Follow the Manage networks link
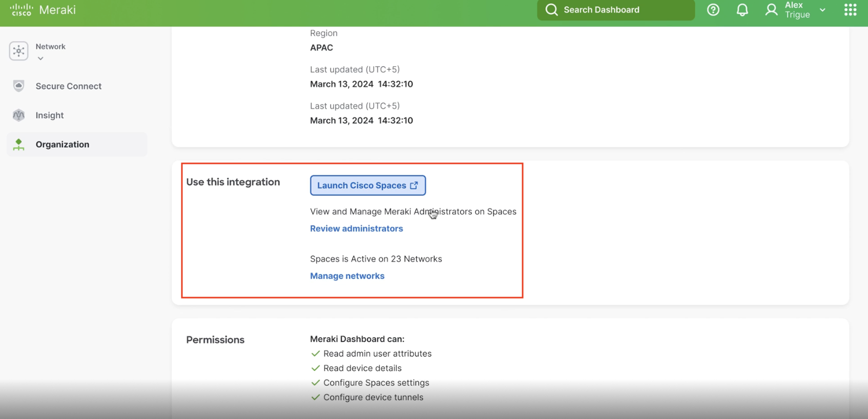 coord(347,276)
